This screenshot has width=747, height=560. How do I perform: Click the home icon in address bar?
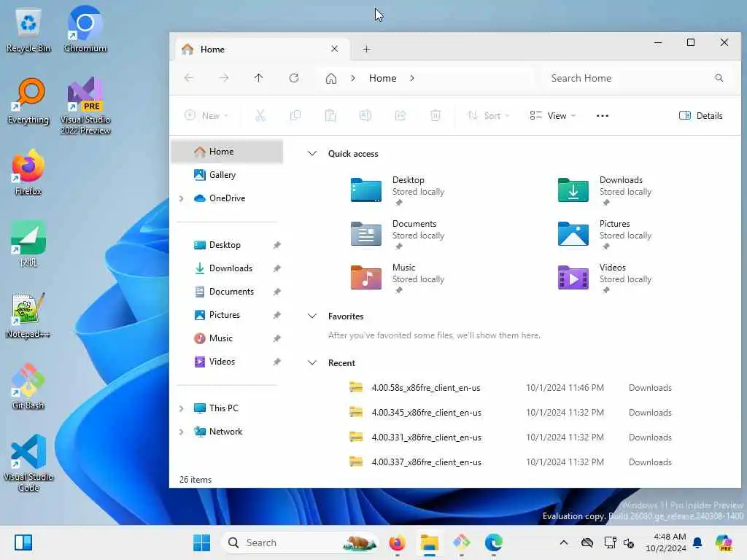(331, 78)
